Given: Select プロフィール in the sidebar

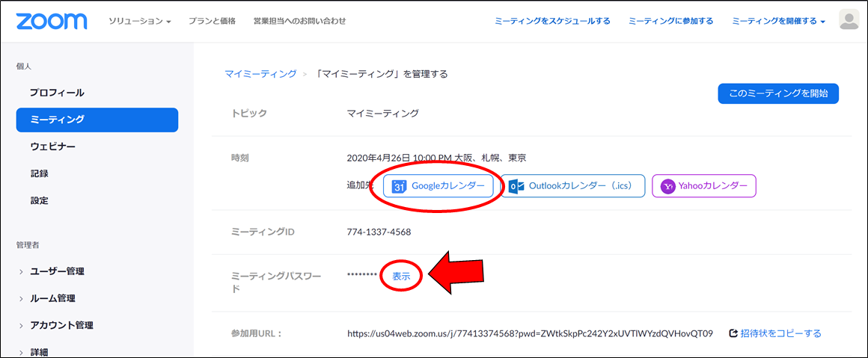Looking at the screenshot, I should 57,93.
